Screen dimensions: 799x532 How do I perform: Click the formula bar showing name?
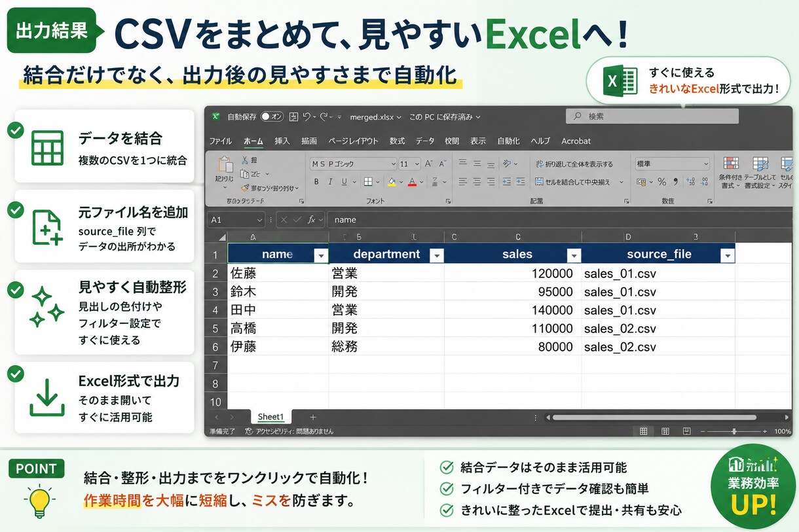tap(559, 220)
